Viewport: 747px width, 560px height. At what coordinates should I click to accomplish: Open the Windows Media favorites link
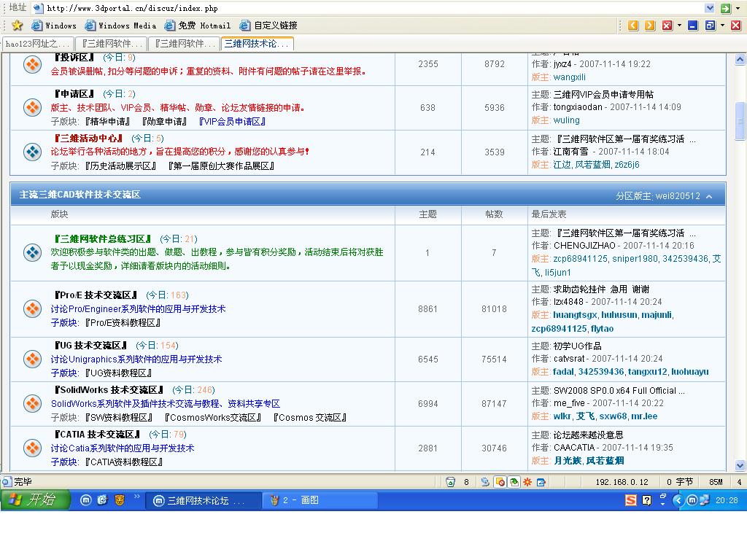click(x=120, y=26)
